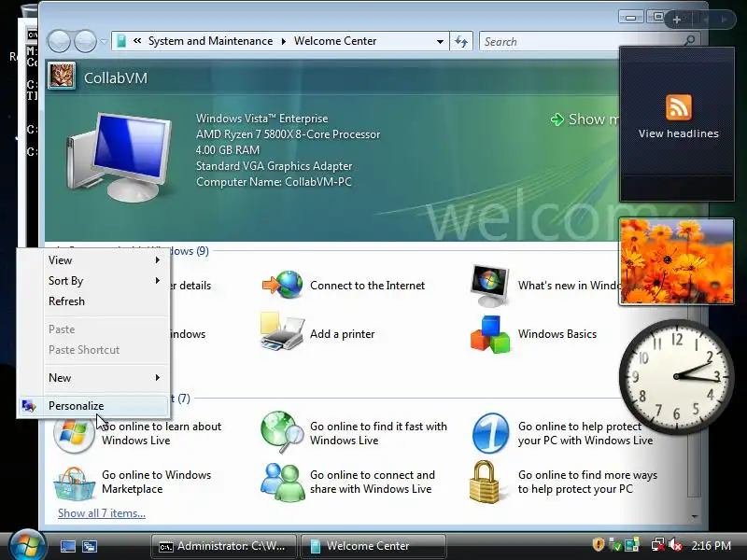Choose Personalize from the desktop context menu
Viewport: 747px width, 560px height.
click(x=93, y=406)
